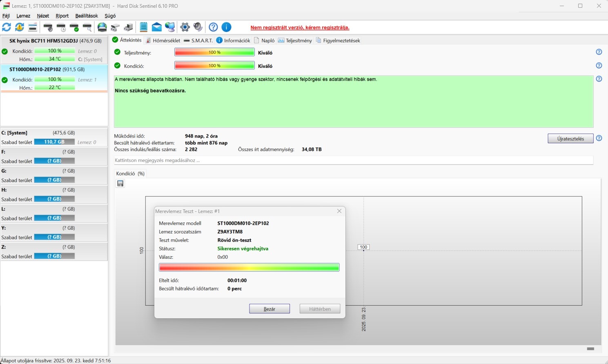Click the 'Sikeresen végrehajtva' status text
Screen dimensions: 608x364
(243, 249)
